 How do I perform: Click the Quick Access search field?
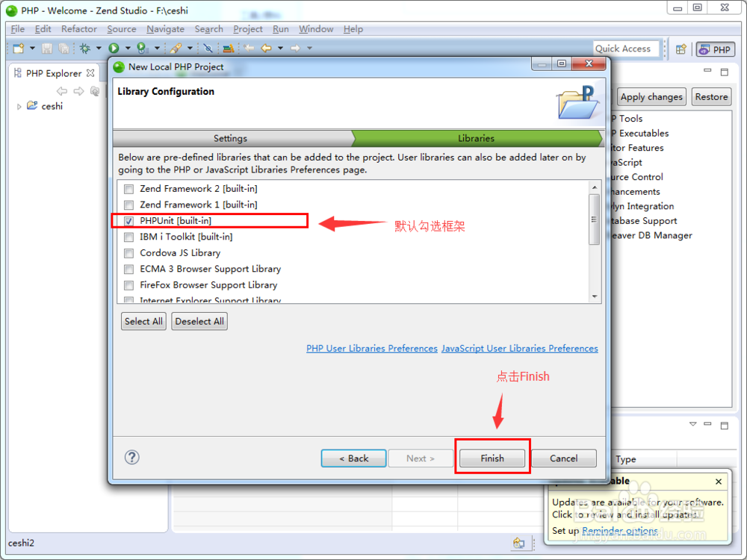(626, 49)
